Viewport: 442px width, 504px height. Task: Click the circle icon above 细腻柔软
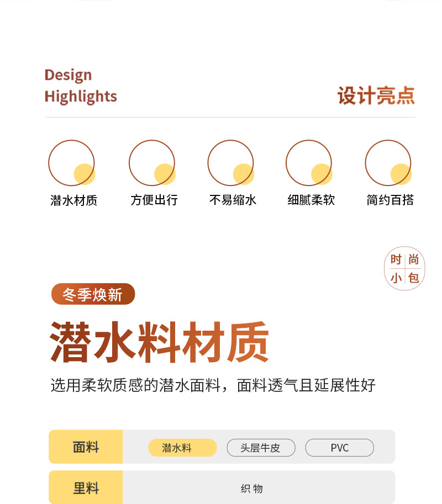309,163
